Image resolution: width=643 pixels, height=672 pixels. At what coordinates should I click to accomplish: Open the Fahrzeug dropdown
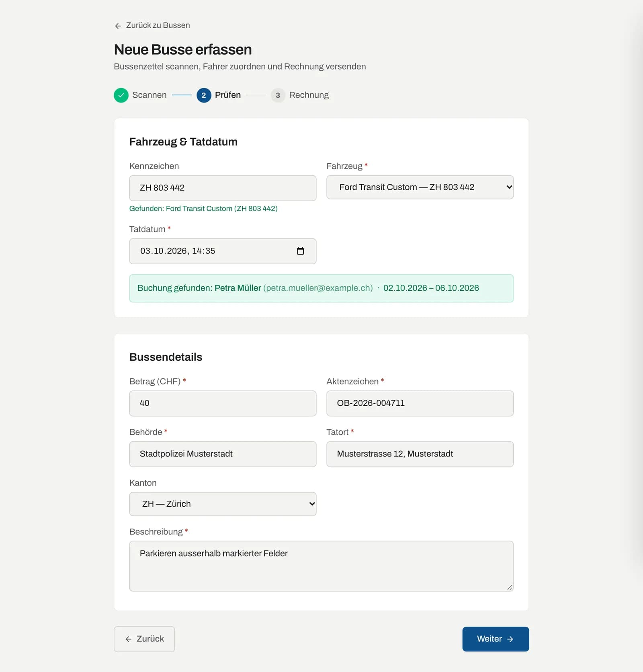[x=420, y=187]
